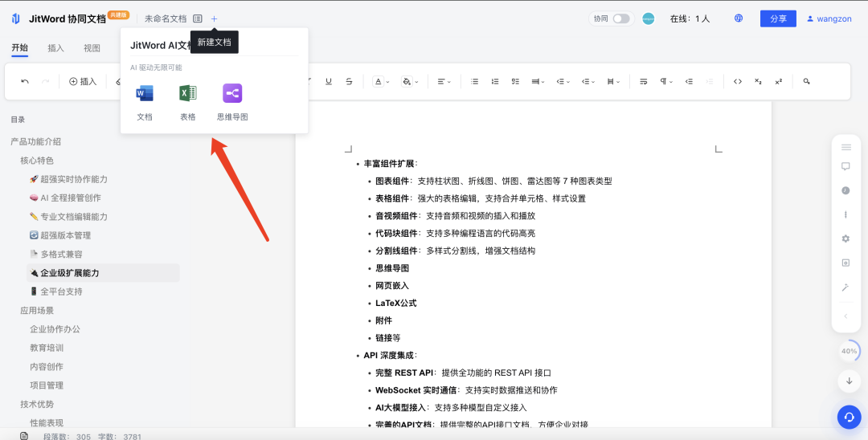Open the wangzon user account menu
Screen dimensions: 868x440
click(829, 18)
